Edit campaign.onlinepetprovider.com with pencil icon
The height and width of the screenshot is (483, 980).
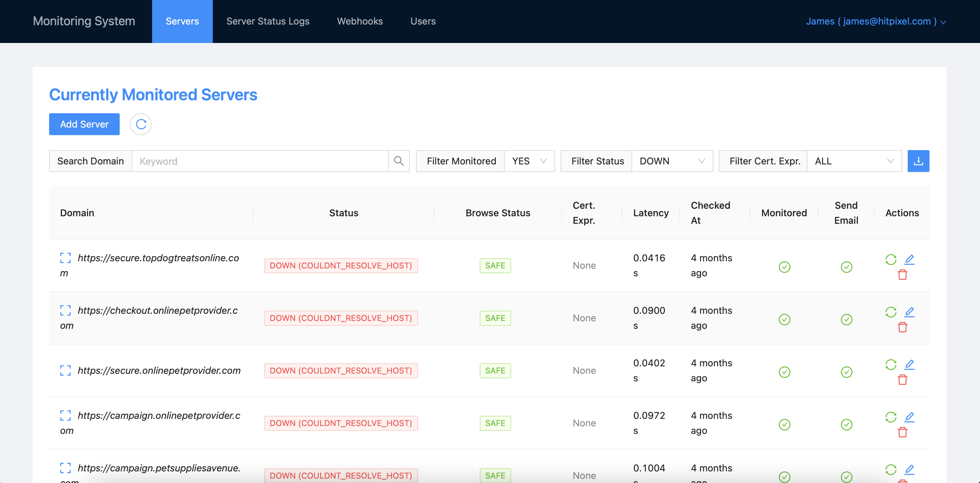coord(909,417)
